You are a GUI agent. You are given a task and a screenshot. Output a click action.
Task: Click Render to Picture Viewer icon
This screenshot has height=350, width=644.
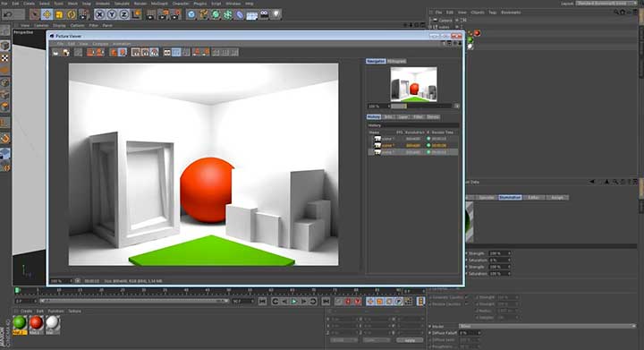163,15
